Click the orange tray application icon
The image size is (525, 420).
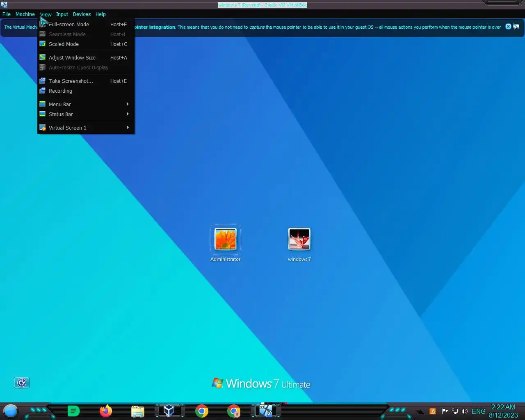tap(432, 411)
